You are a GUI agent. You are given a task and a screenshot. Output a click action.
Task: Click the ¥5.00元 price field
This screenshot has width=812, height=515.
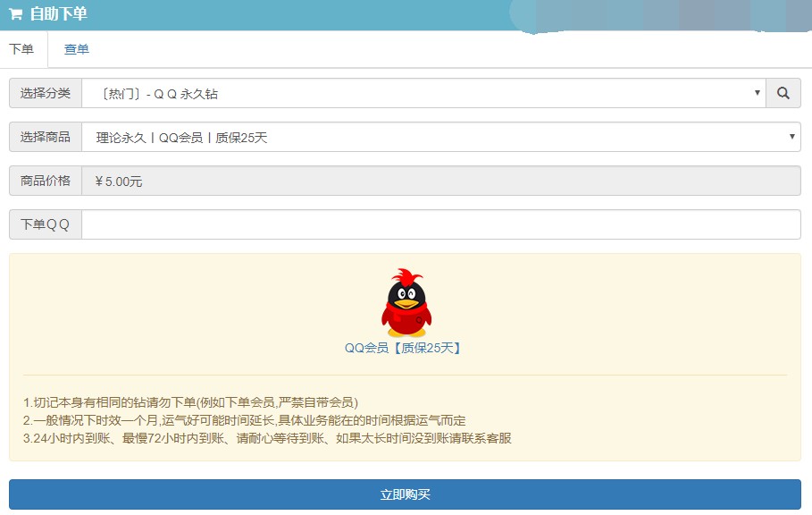[440, 182]
